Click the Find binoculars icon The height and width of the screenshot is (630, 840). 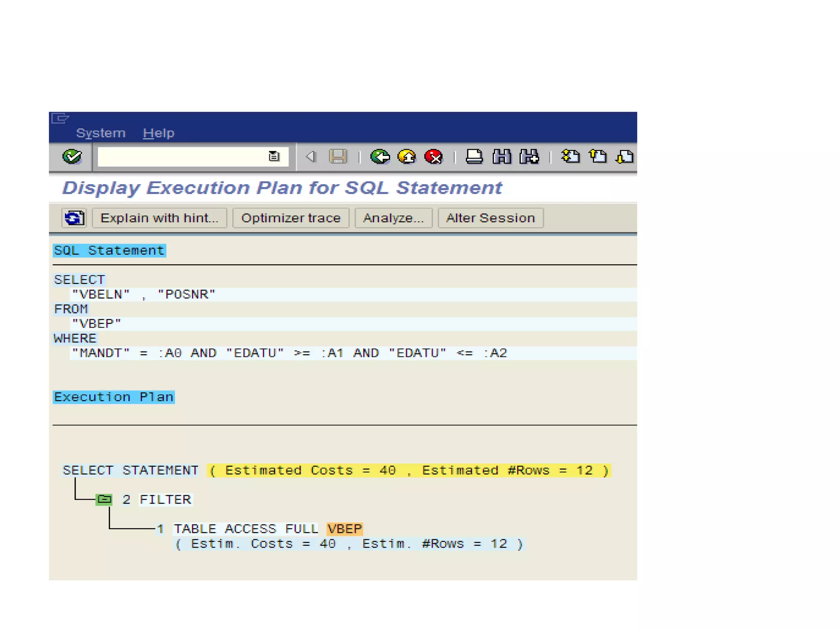[x=502, y=156]
